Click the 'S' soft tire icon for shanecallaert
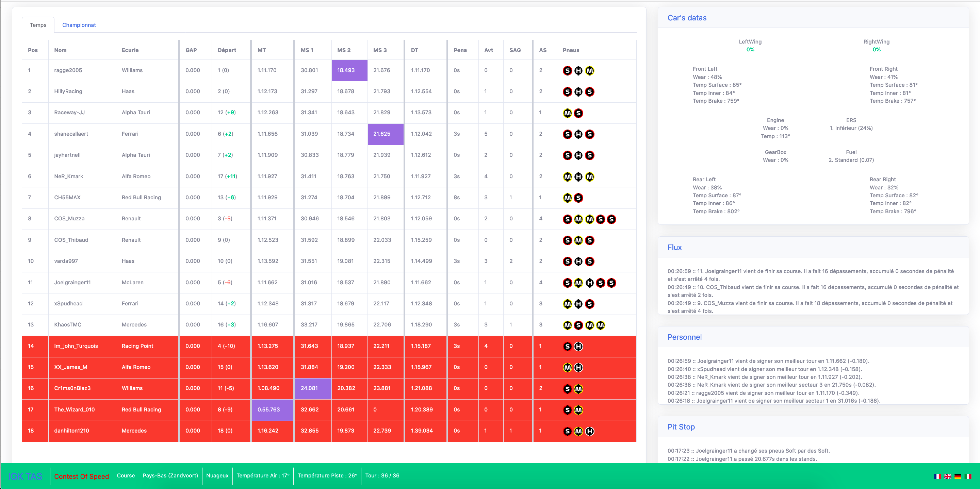This screenshot has height=489, width=980. click(x=567, y=134)
